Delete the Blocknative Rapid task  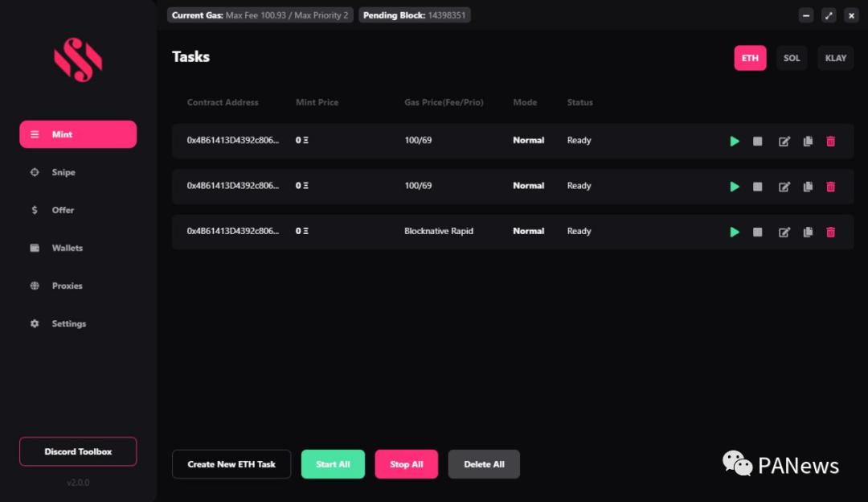pyautogui.click(x=831, y=232)
